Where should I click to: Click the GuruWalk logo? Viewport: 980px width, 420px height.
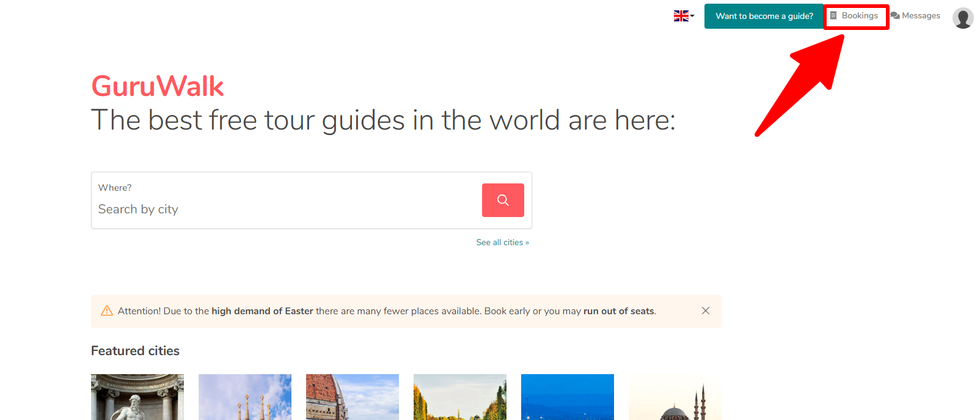click(158, 86)
